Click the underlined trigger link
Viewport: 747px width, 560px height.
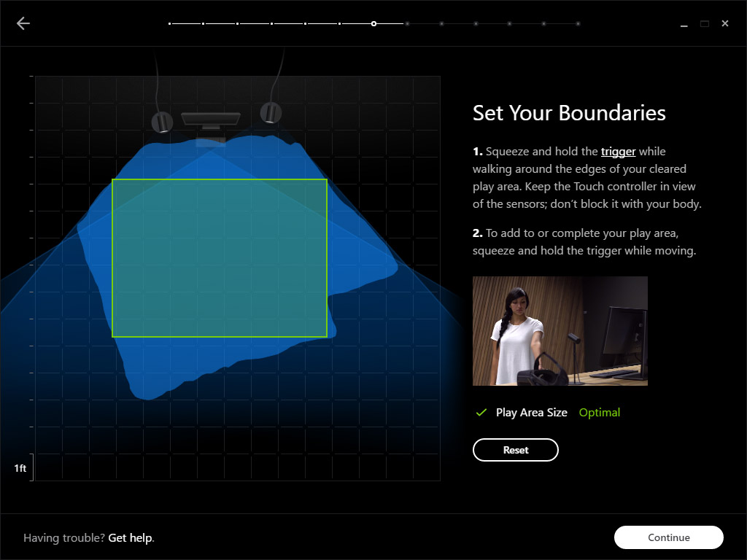[x=618, y=152]
